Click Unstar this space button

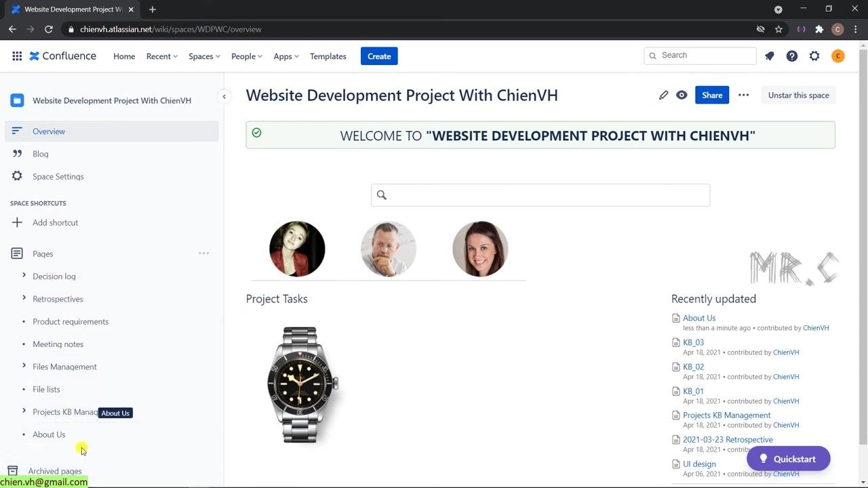(798, 95)
